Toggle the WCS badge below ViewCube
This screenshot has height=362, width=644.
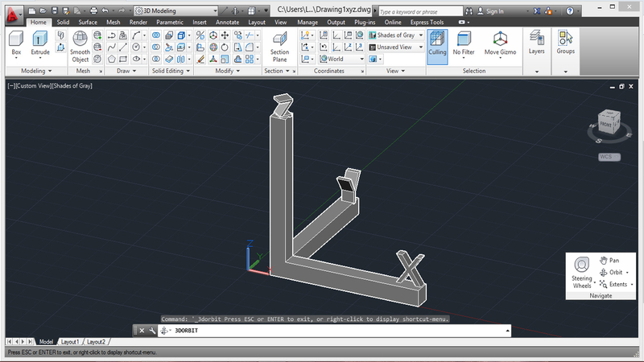pos(609,157)
